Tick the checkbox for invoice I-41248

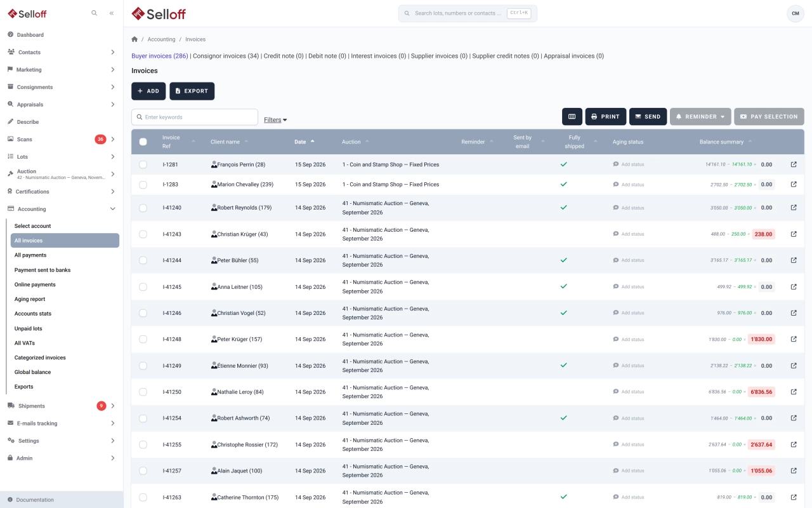pos(143,340)
